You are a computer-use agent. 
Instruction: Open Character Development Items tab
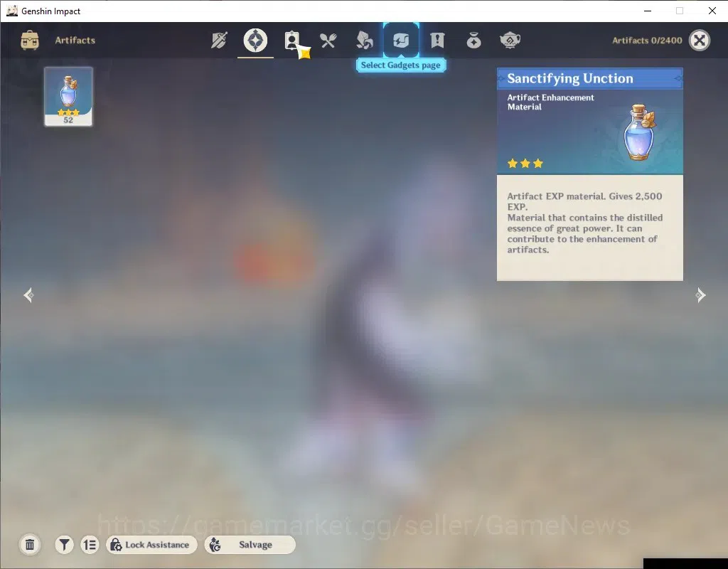coord(292,41)
